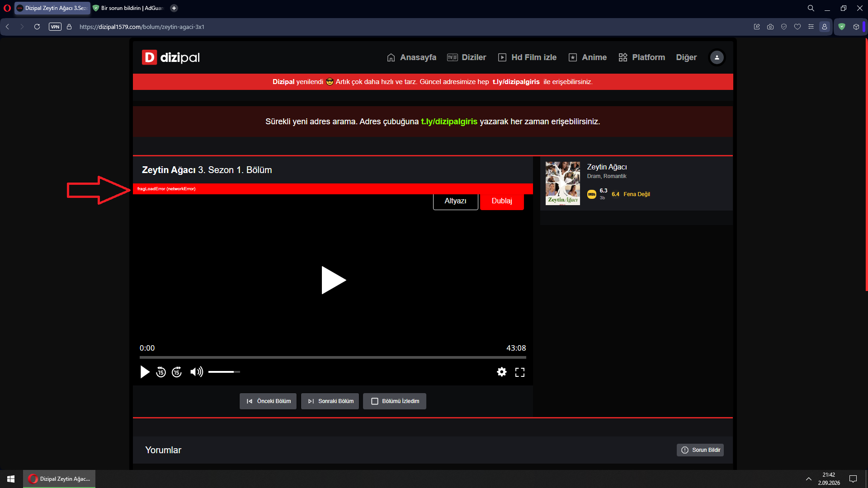This screenshot has width=868, height=488.
Task: Open Anime menu item
Action: [588, 57]
